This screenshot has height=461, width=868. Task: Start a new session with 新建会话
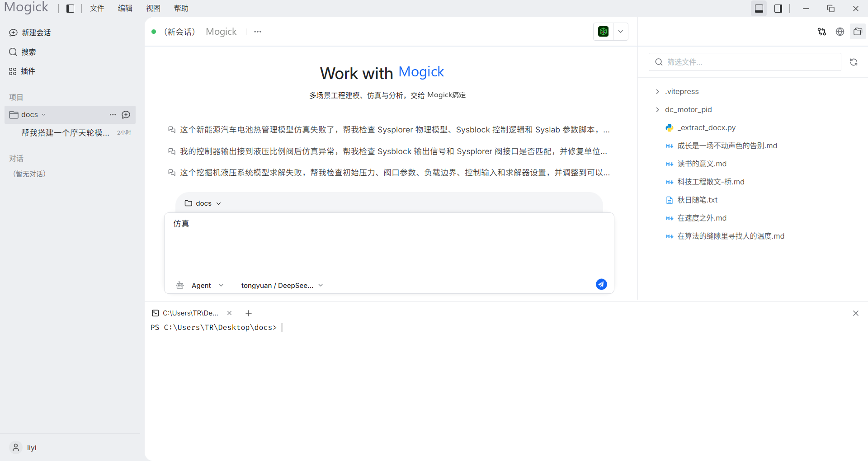click(30, 33)
